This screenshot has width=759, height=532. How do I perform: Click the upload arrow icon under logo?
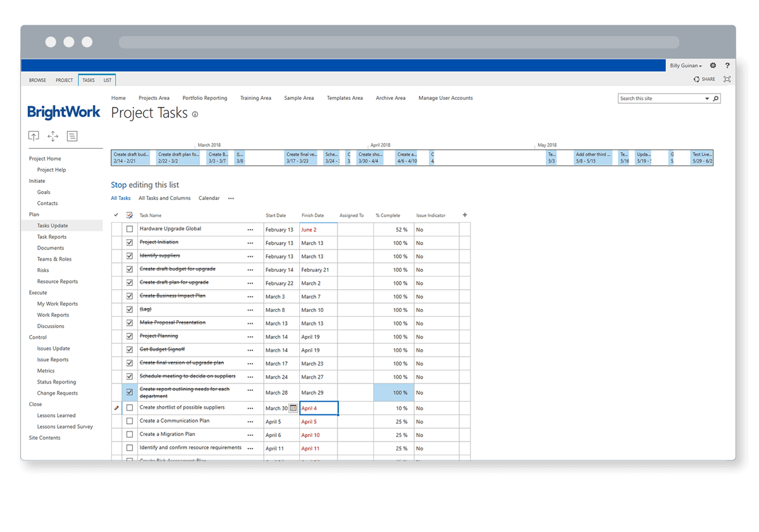(x=34, y=136)
